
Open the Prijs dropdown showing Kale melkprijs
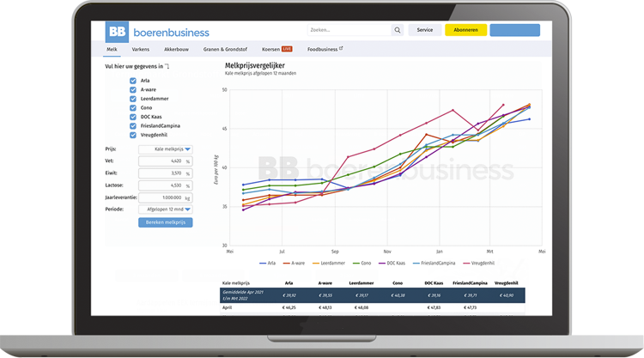click(166, 149)
